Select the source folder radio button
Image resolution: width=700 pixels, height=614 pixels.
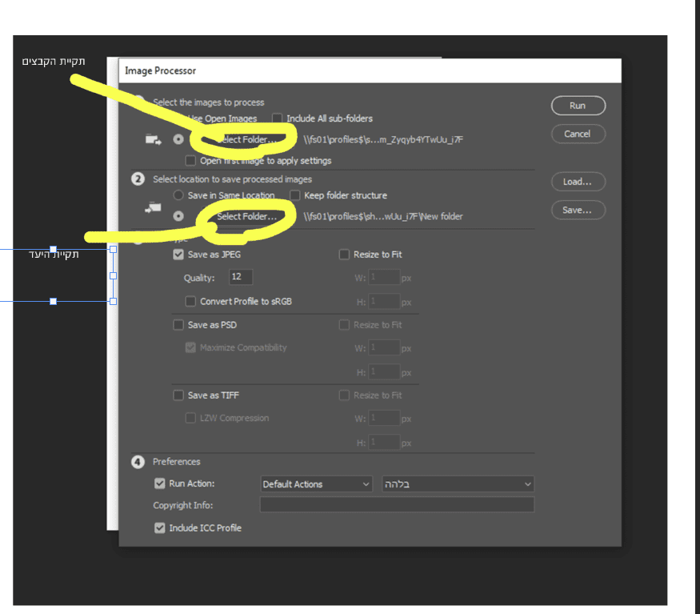178,139
